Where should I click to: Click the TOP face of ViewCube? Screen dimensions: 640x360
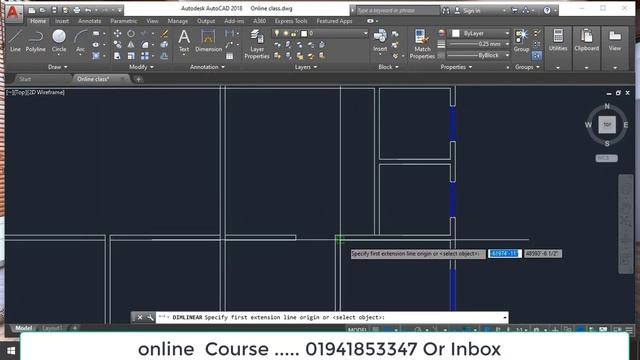tap(607, 124)
